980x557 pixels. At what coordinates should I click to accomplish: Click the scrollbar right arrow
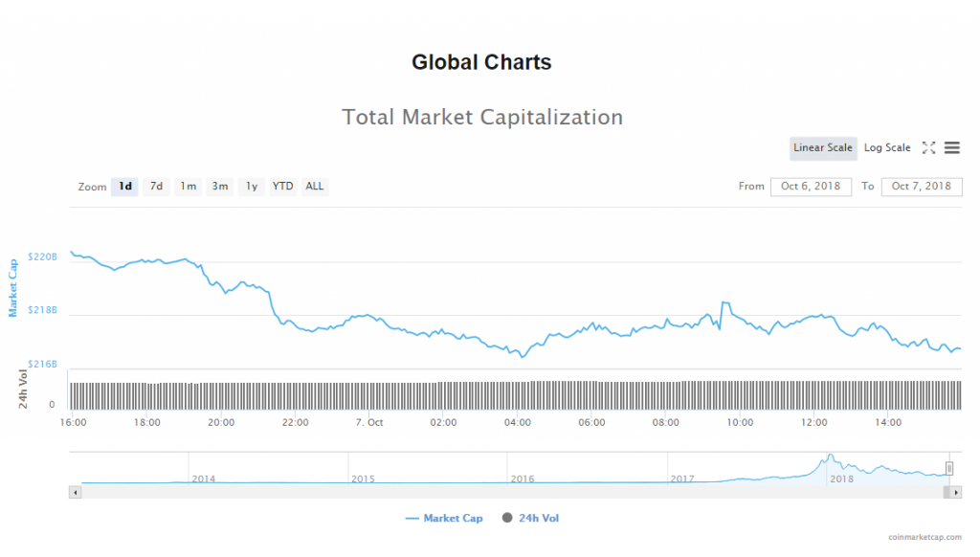(x=955, y=492)
